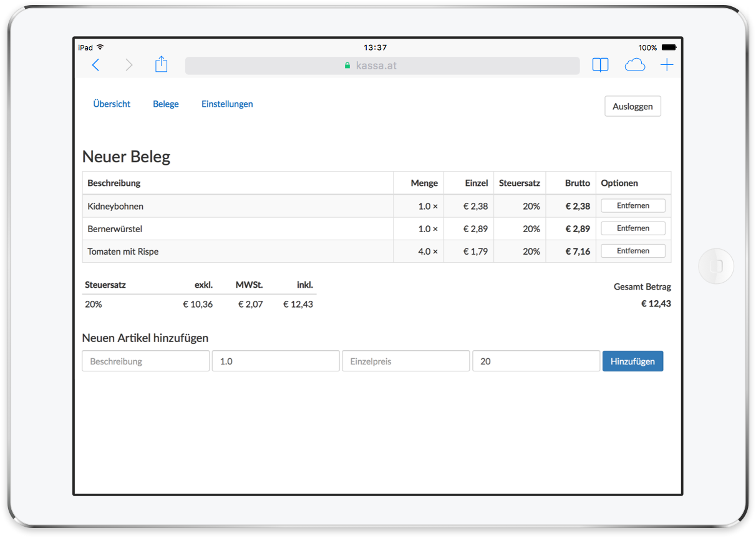This screenshot has width=756, height=538.
Task: Click into the Einzelpreis field
Action: 405,361
